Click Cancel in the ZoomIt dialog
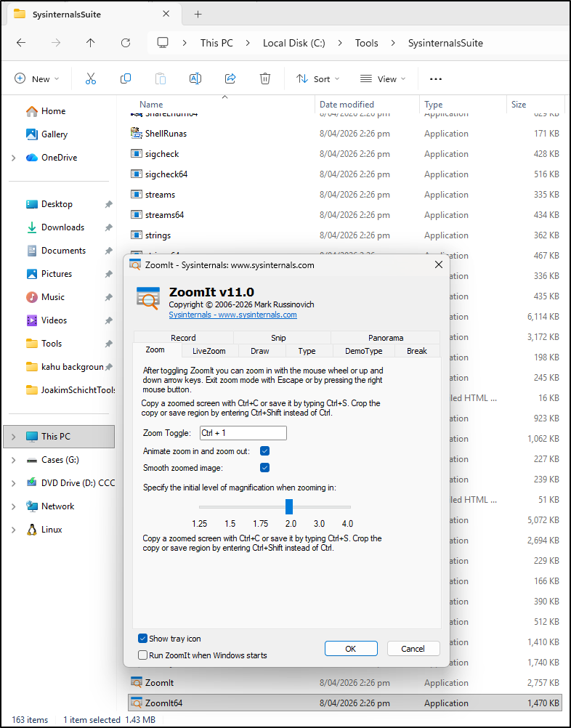This screenshot has width=571, height=728. click(413, 649)
